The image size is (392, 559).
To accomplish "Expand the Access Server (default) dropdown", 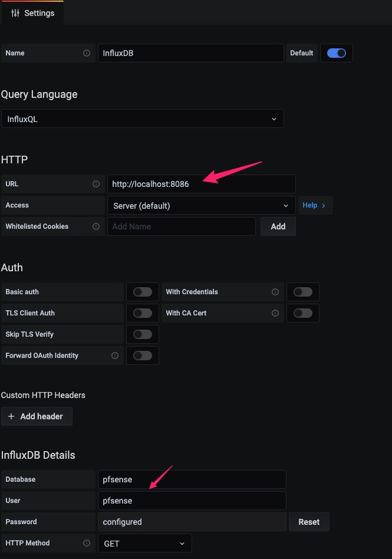I will pyautogui.click(x=200, y=206).
